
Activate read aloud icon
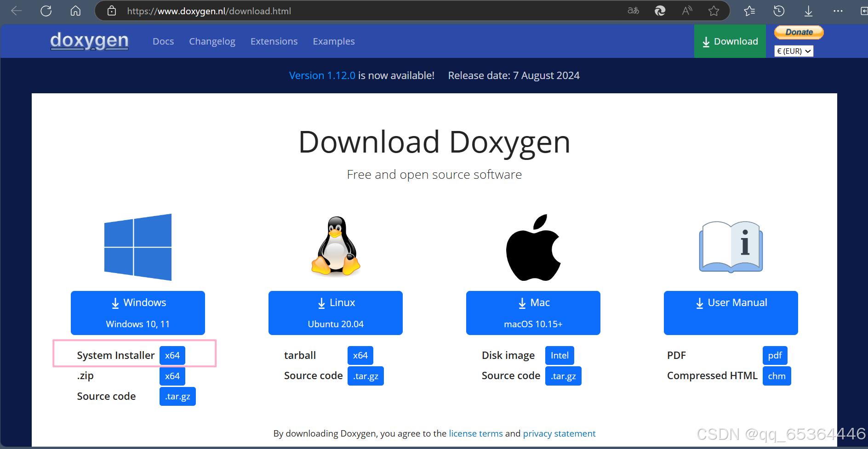[687, 11]
